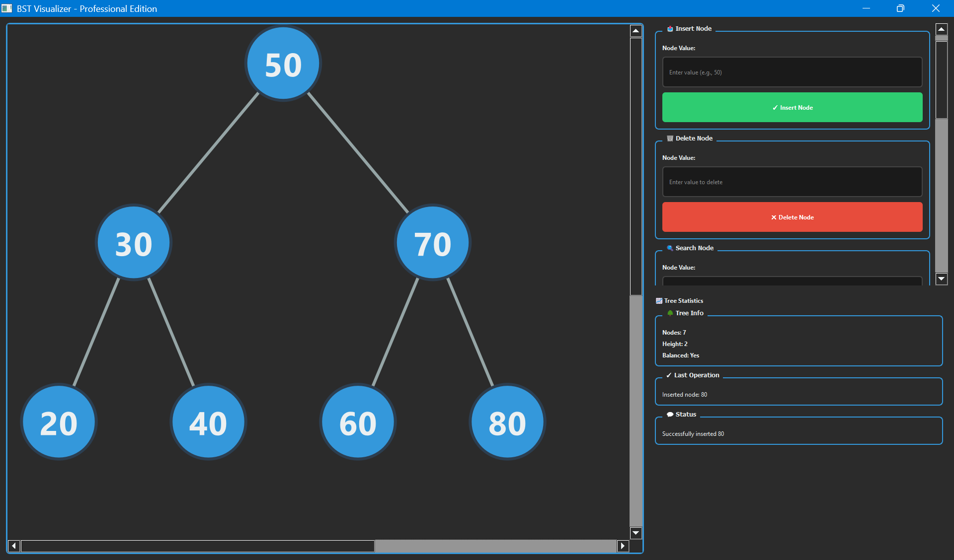This screenshot has height=560, width=954.
Task: Click the Nodes: 7 text in Tree Info
Action: coord(674,332)
